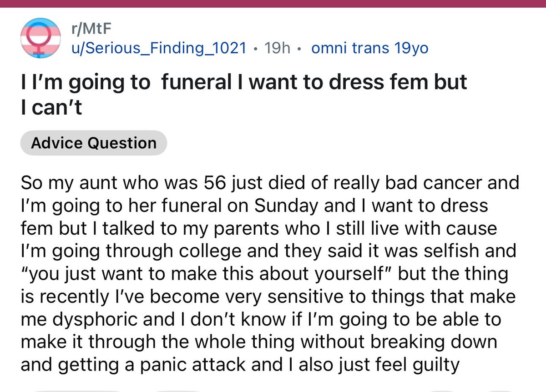Click the dot separator after the 19h timestamp
546x392 pixels.
(x=300, y=48)
